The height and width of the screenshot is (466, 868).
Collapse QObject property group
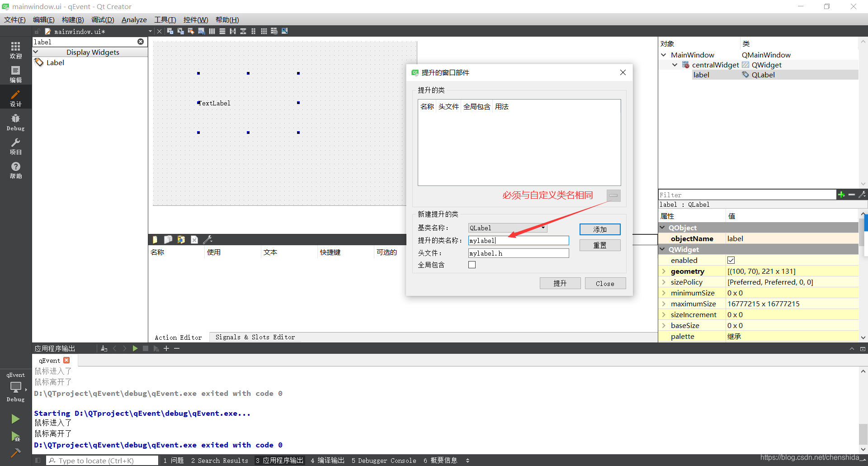click(663, 228)
